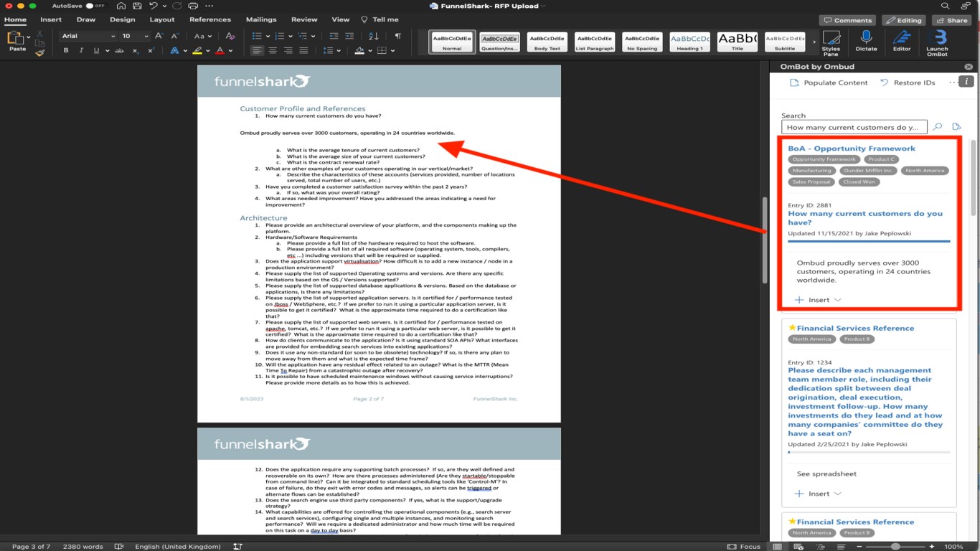Click the text highlight color button
This screenshot has width=980, height=551.
(197, 51)
